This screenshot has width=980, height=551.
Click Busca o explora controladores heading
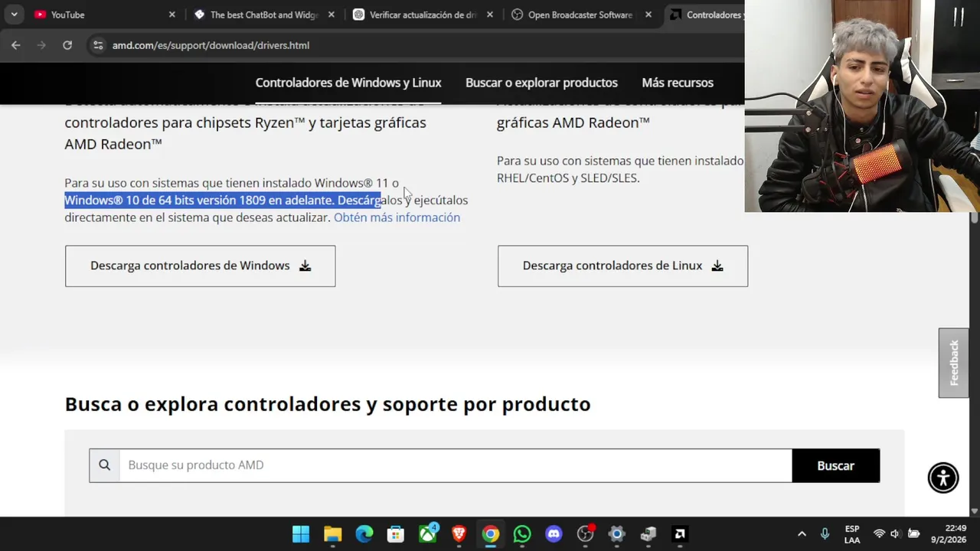click(x=327, y=404)
